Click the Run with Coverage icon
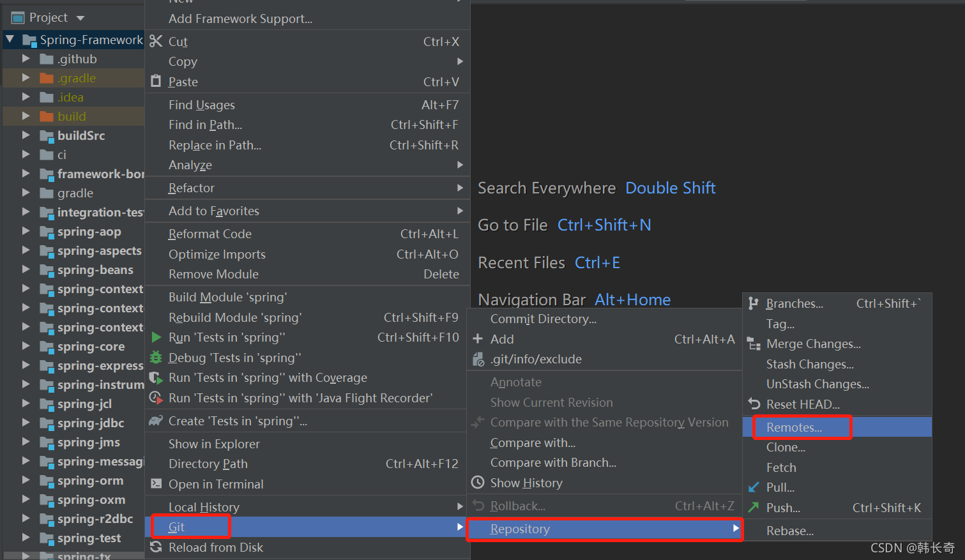This screenshot has width=965, height=560. click(156, 378)
